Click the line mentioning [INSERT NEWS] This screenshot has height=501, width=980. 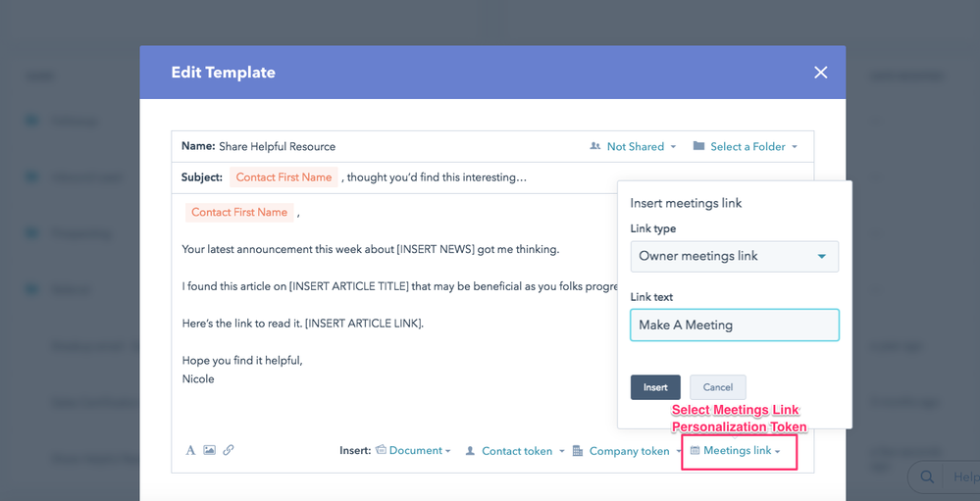371,249
